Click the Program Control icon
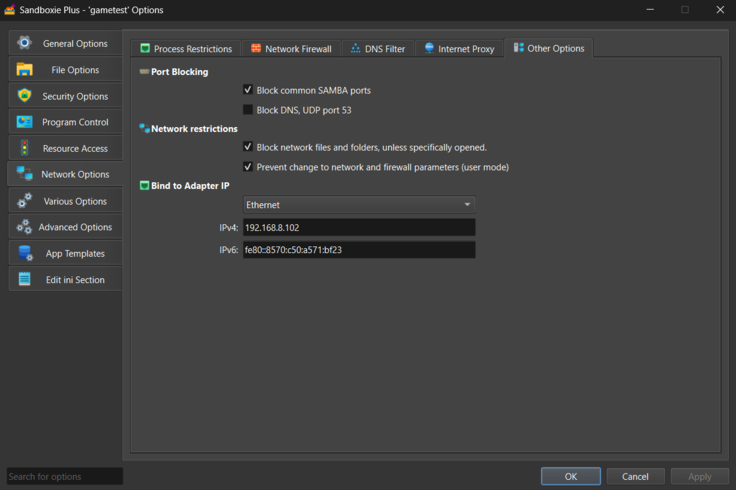 click(x=25, y=122)
